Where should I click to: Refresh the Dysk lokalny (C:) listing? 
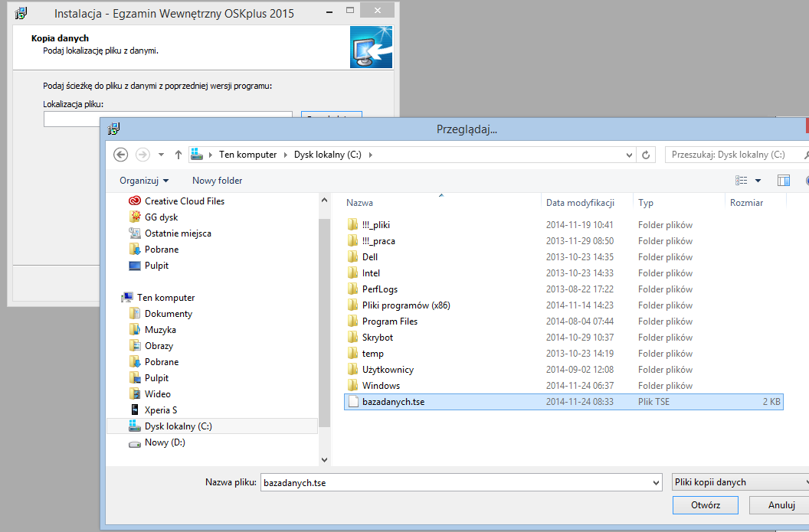646,155
